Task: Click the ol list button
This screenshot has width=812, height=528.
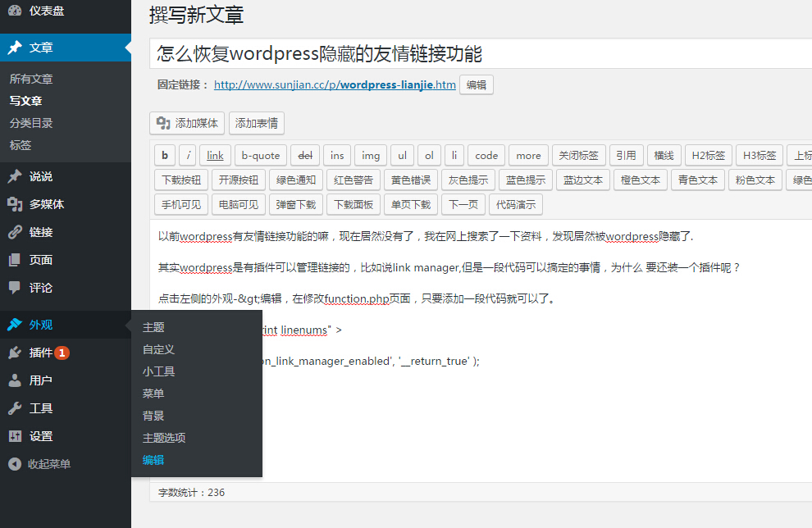Action: [429, 155]
